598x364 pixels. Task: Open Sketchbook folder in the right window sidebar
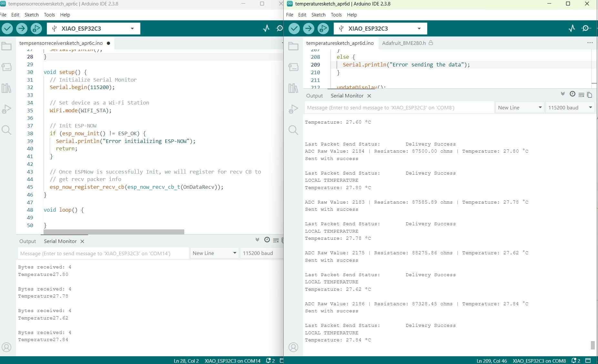pyautogui.click(x=293, y=46)
